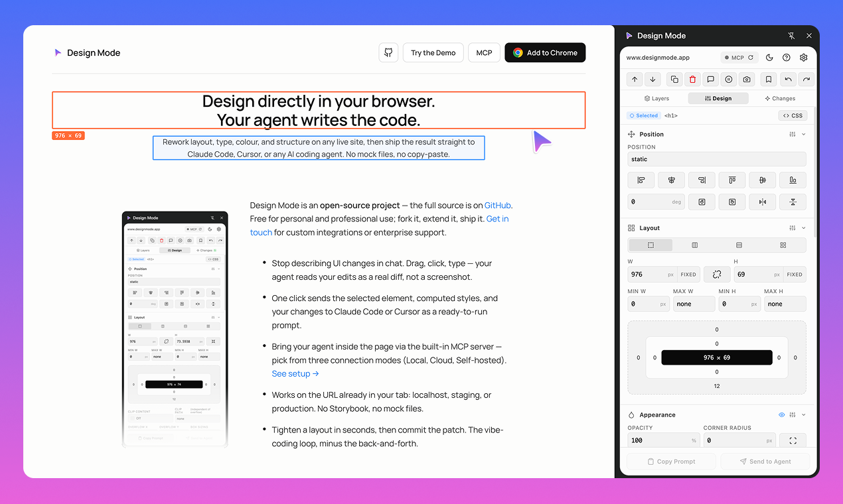Image resolution: width=843 pixels, height=504 pixels.
Task: Undo the last change
Action: [x=788, y=79]
